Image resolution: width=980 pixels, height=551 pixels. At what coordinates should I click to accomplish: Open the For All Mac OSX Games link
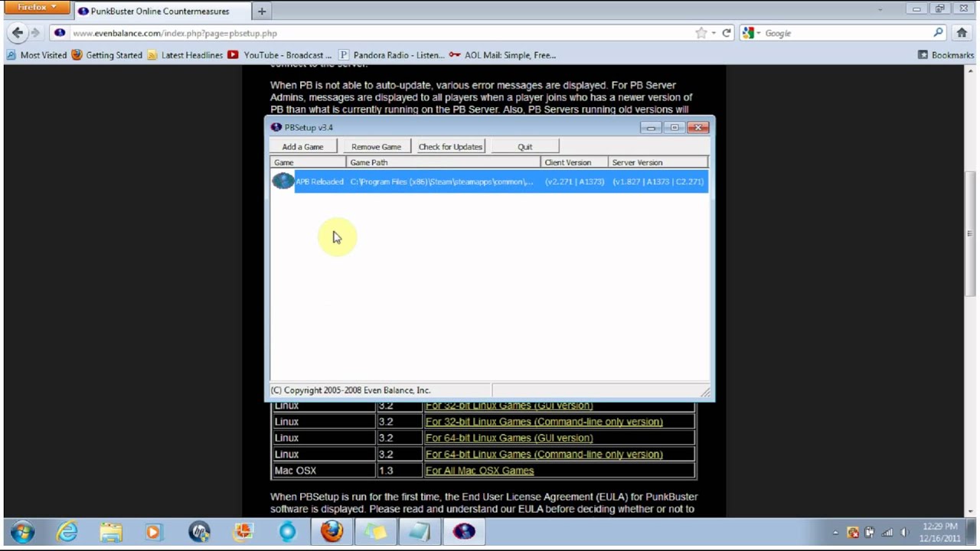click(480, 471)
